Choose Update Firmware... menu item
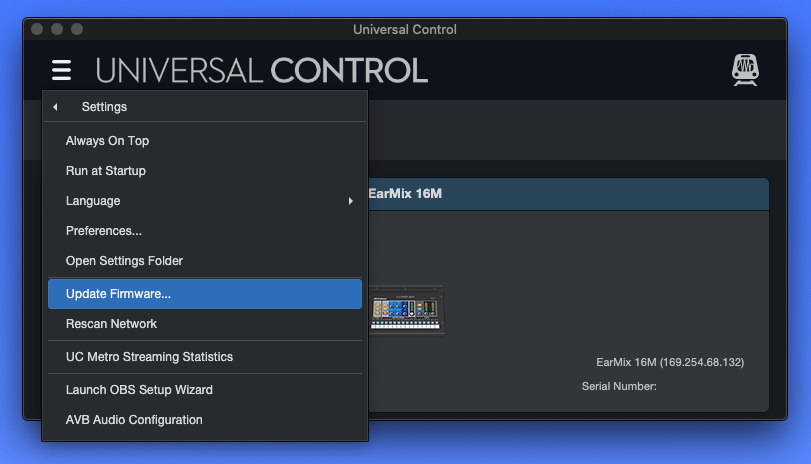This screenshot has height=464, width=811. tap(205, 294)
